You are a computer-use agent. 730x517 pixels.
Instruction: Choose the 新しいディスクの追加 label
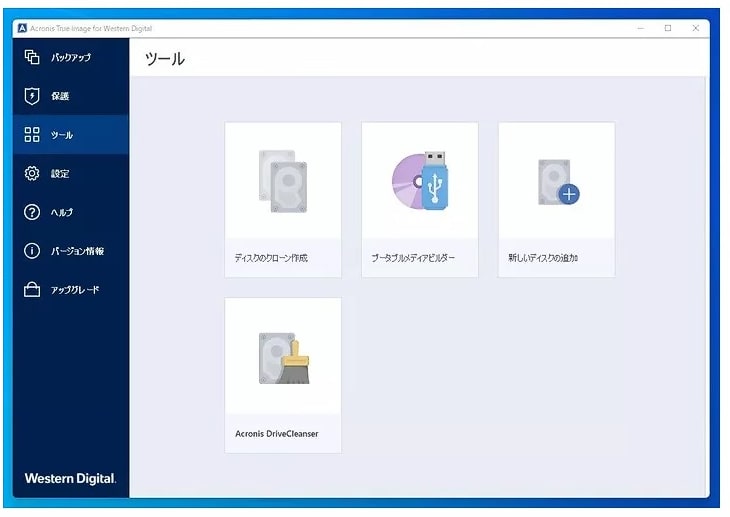point(543,258)
